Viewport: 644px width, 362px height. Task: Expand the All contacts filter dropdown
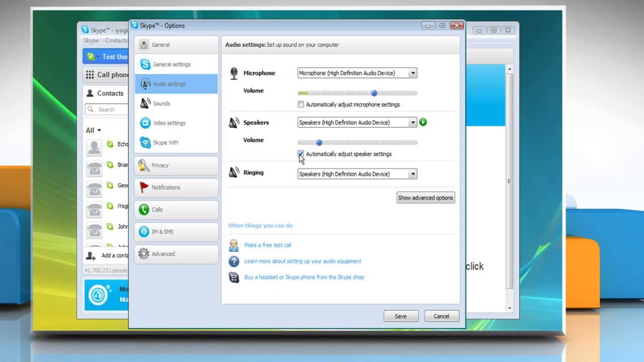coord(94,130)
